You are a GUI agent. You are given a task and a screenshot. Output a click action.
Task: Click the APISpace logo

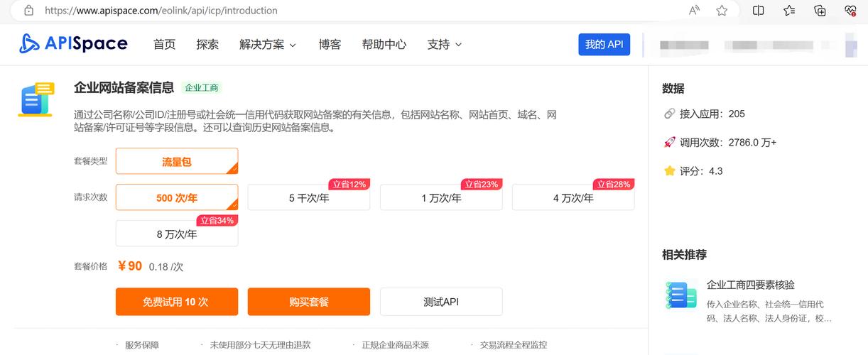(x=73, y=44)
